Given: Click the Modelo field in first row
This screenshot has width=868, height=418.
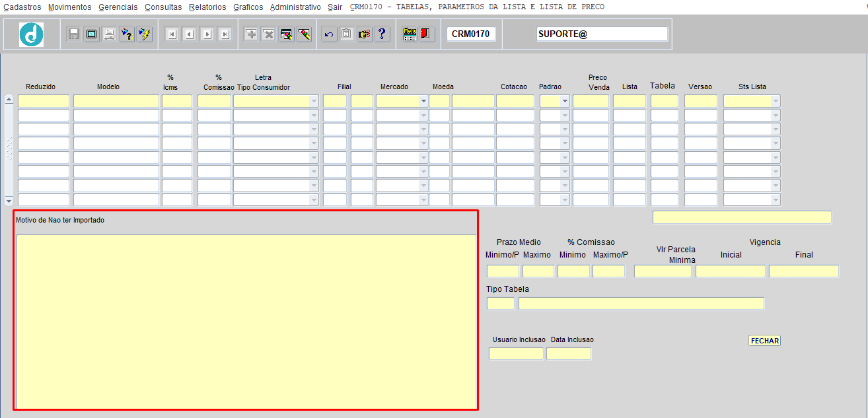Looking at the screenshot, I should (x=116, y=101).
